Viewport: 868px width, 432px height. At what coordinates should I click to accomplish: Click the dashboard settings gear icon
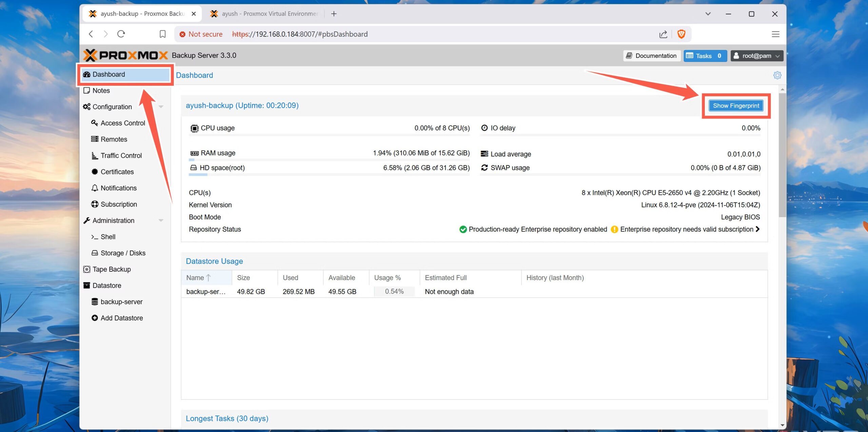777,75
